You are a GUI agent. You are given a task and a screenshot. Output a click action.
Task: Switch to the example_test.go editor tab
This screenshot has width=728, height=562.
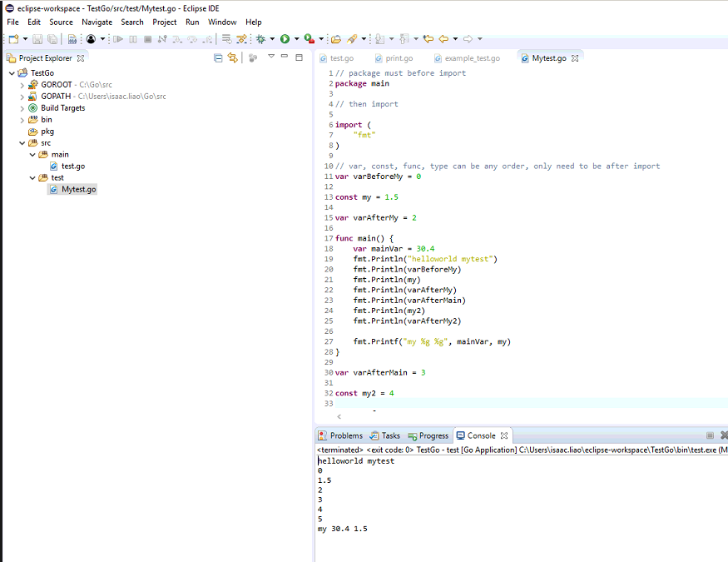[x=472, y=58]
